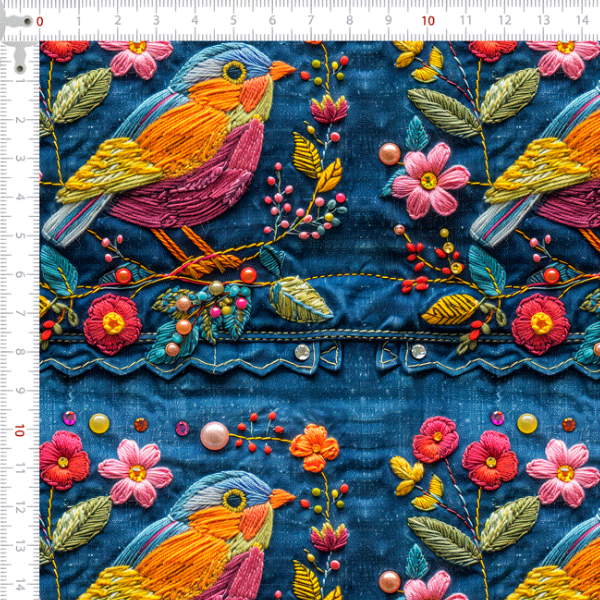Screen dimensions: 600x600
Task: Click the yellow round gem near the left ruler
Action: pos(98,423)
